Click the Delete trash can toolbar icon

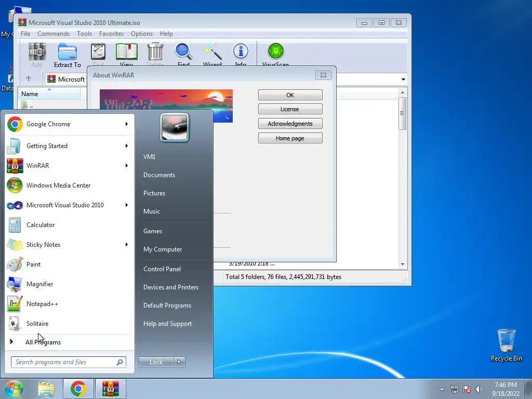tap(155, 54)
